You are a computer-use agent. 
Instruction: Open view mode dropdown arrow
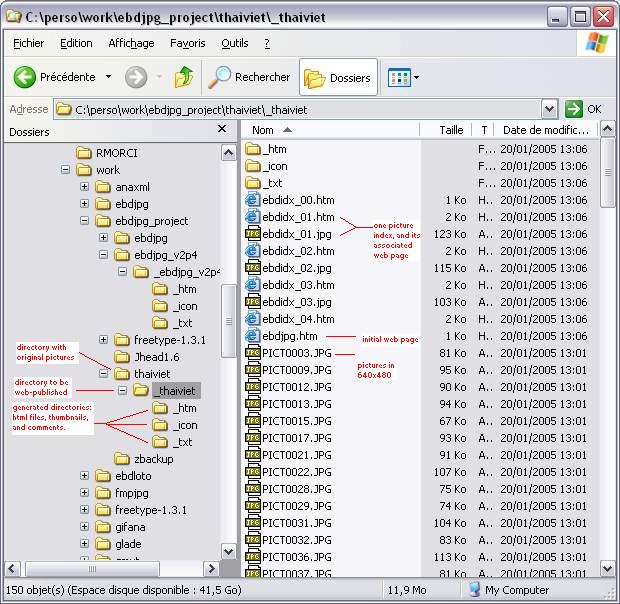pos(416,77)
